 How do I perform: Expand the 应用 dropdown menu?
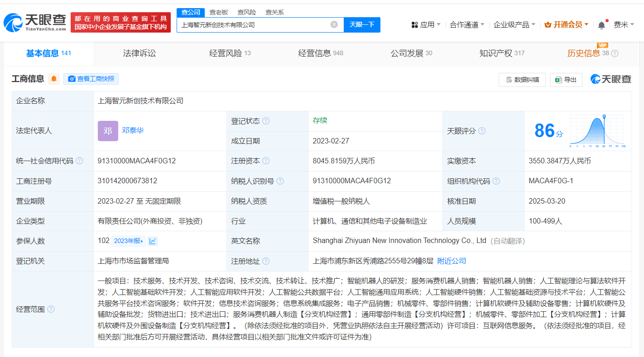(x=426, y=25)
